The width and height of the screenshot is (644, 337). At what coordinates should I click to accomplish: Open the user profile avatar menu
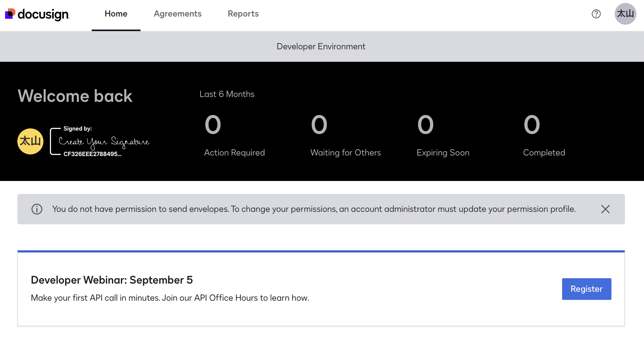625,14
